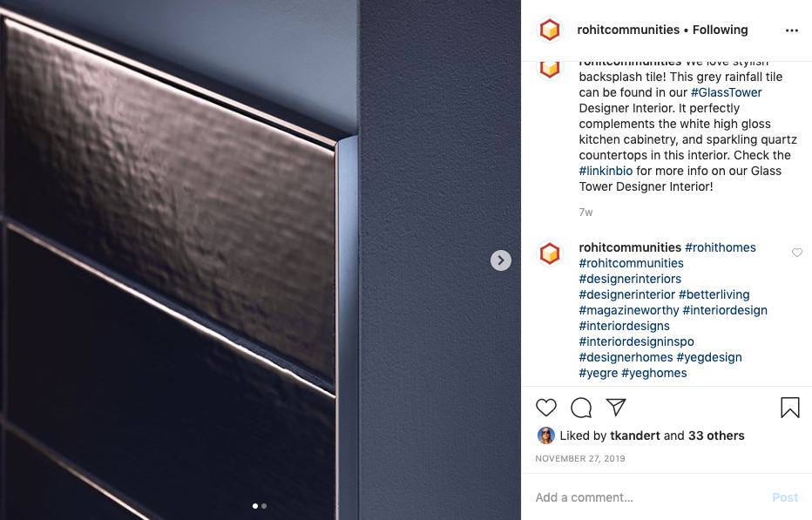This screenshot has height=520, width=812.
Task: Open tkandert's profile from liked-by text
Action: pyautogui.click(x=635, y=436)
